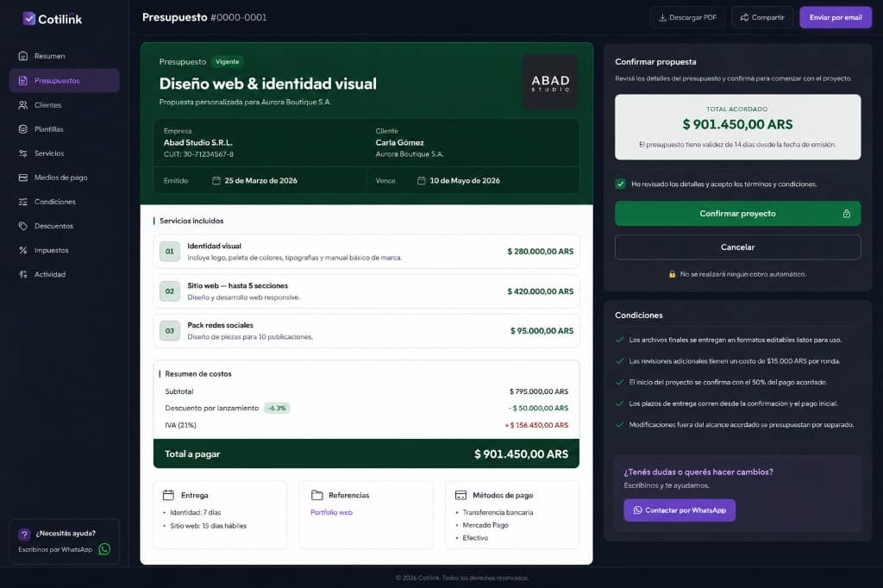Click Contactar por WhatsApp button
Screen dimensions: 883x588
[679, 510]
